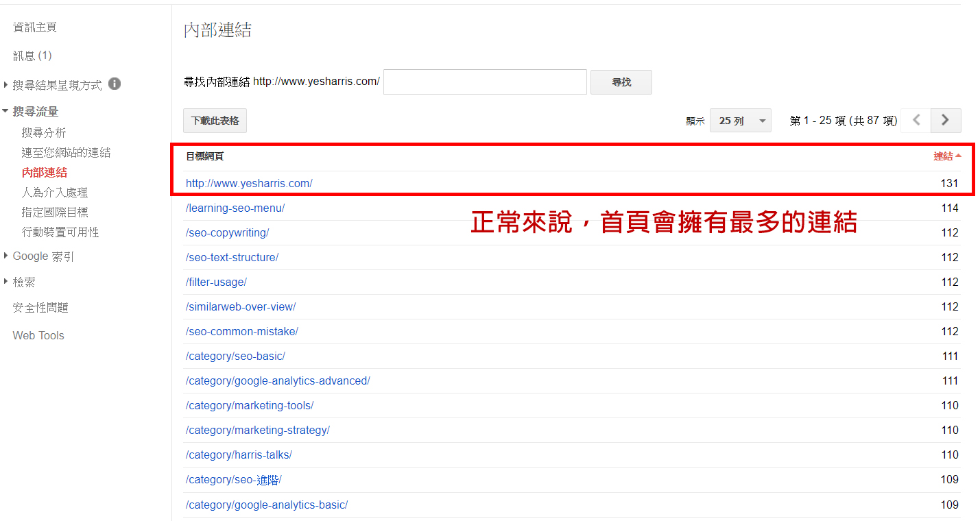The width and height of the screenshot is (980, 521).
Task: Open 資訊主頁 in the sidebar
Action: (x=35, y=27)
